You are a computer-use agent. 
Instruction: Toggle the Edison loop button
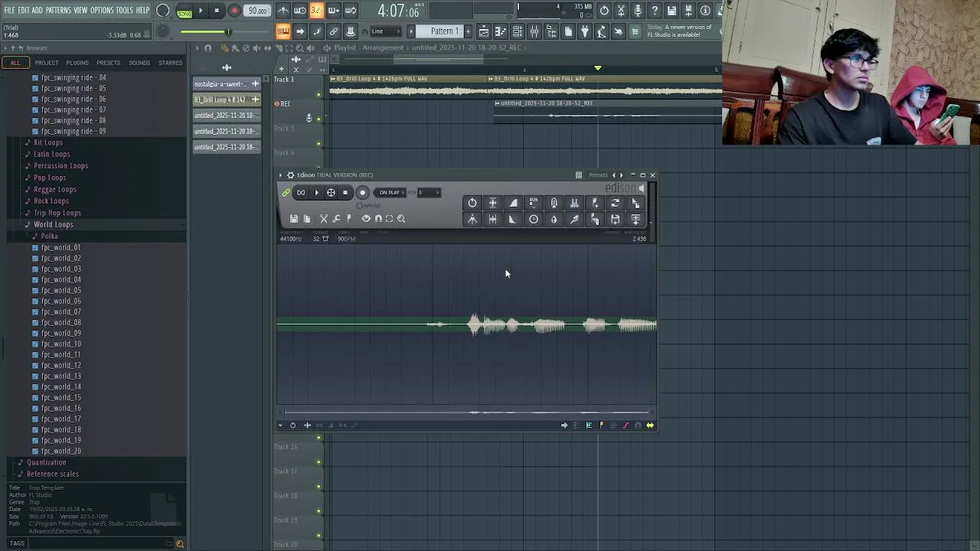pyautogui.click(x=301, y=193)
